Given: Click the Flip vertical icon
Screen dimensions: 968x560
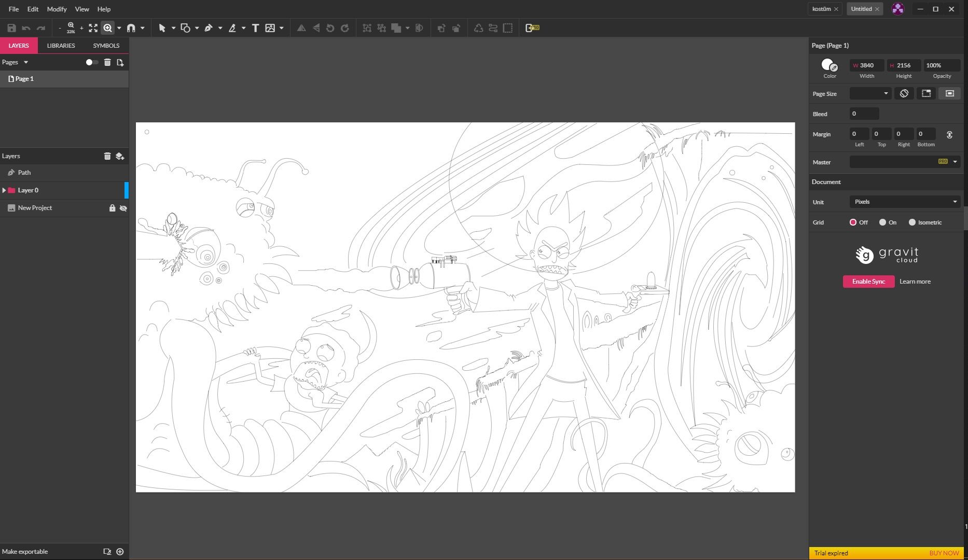Looking at the screenshot, I should click(x=316, y=28).
